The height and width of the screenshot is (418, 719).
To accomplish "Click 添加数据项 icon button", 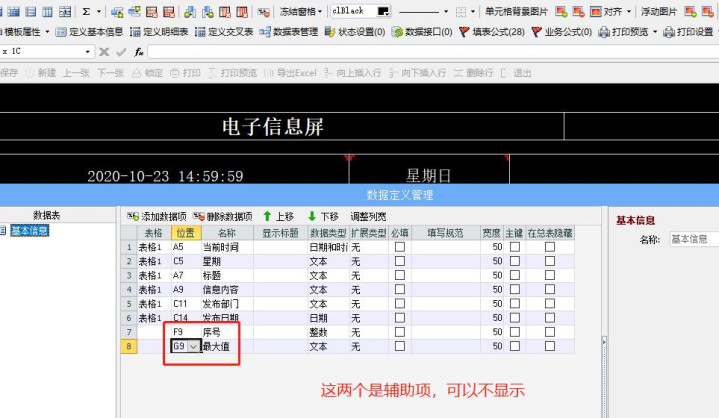I will coord(157,216).
